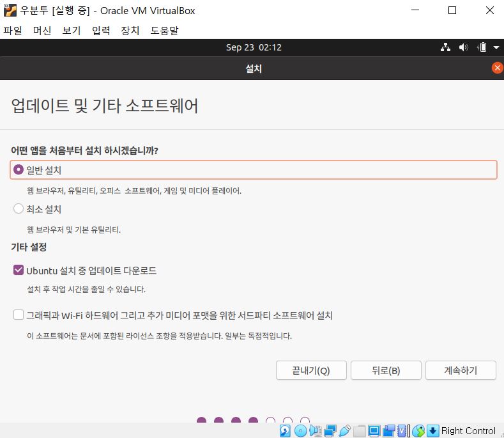
Task: Click the USB devices status icon
Action: [x=344, y=431]
